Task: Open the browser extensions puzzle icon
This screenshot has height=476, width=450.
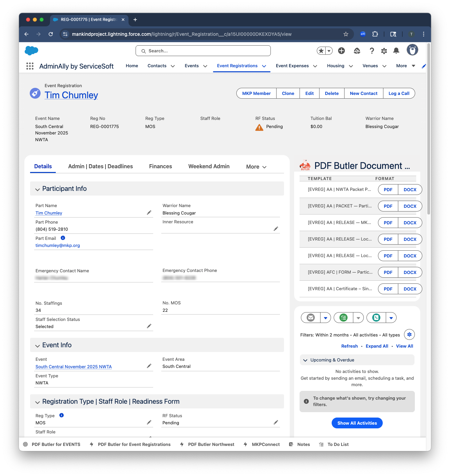Action: click(x=375, y=34)
